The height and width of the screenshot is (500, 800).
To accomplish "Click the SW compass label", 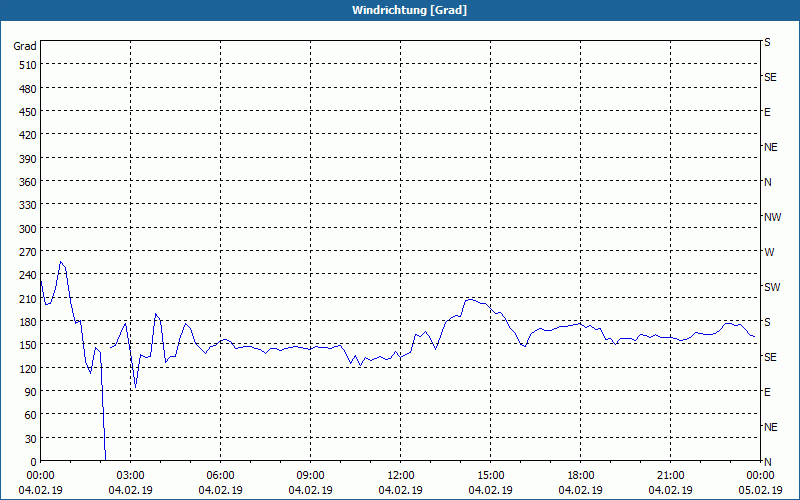I will click(772, 287).
